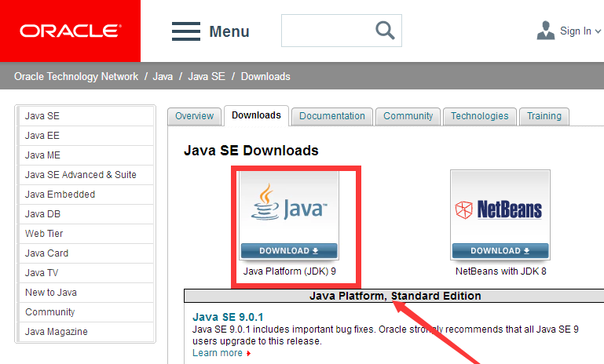Open the Community tab
This screenshot has height=364, width=604.
pos(408,116)
